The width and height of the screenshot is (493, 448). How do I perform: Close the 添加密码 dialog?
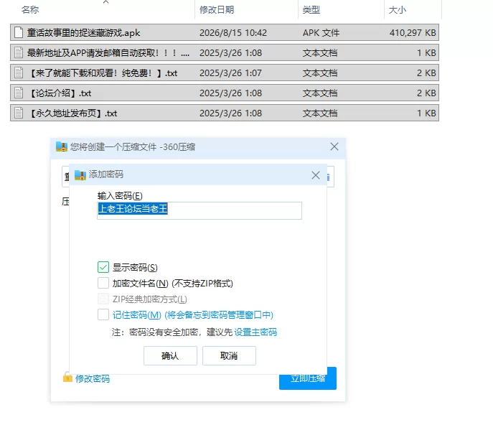click(316, 175)
